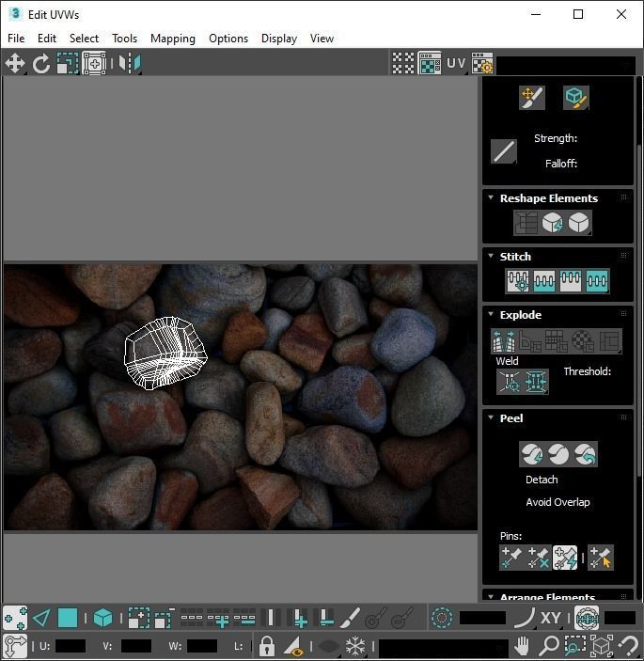
Task: Click the V coordinate input field
Action: pyautogui.click(x=135, y=646)
